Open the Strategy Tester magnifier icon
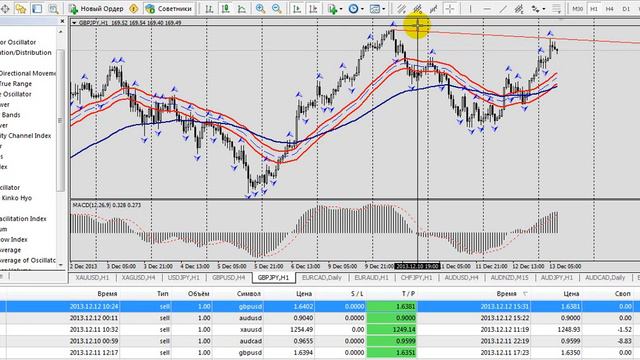The image size is (640, 360). [x=53, y=9]
